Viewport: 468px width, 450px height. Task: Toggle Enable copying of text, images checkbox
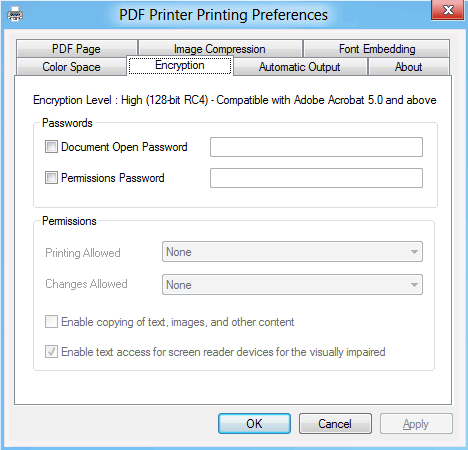[51, 322]
